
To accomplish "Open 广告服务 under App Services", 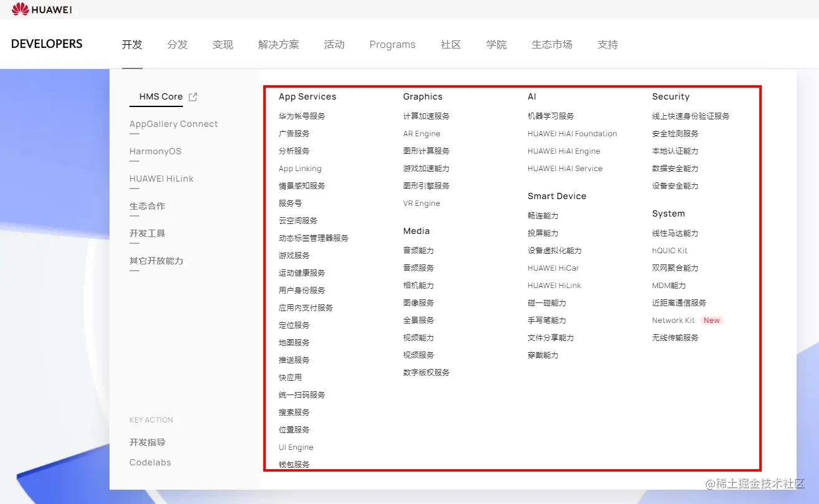I will coord(294,134).
